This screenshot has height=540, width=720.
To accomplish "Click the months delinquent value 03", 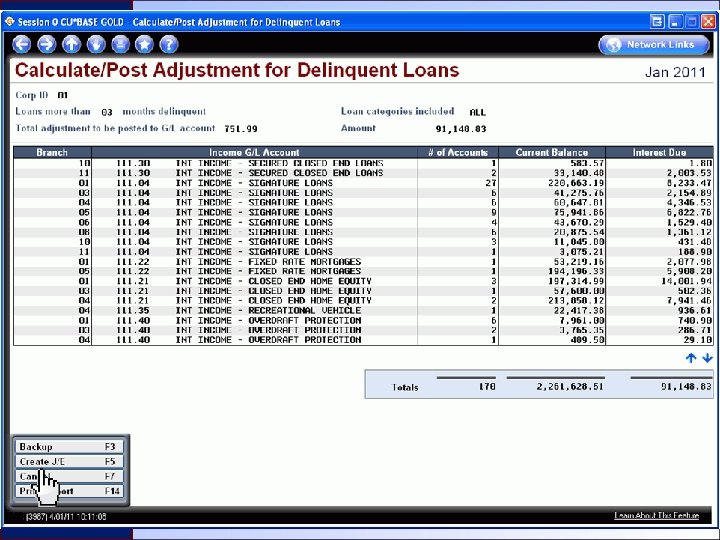I will tap(107, 112).
